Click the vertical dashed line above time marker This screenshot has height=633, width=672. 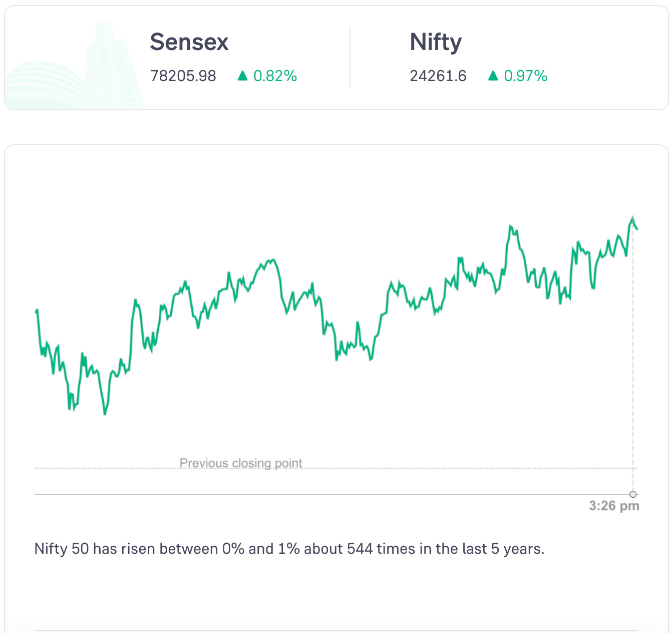coord(633,361)
